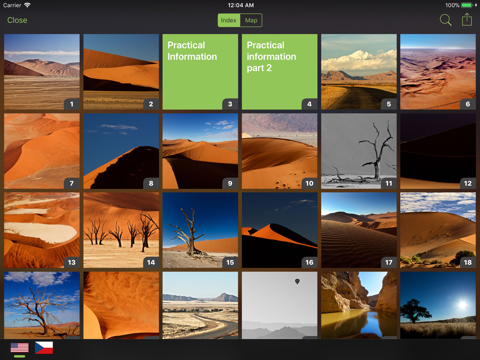Screen dimensions: 480x360
Task: Switch to the Map tab
Action: click(251, 20)
